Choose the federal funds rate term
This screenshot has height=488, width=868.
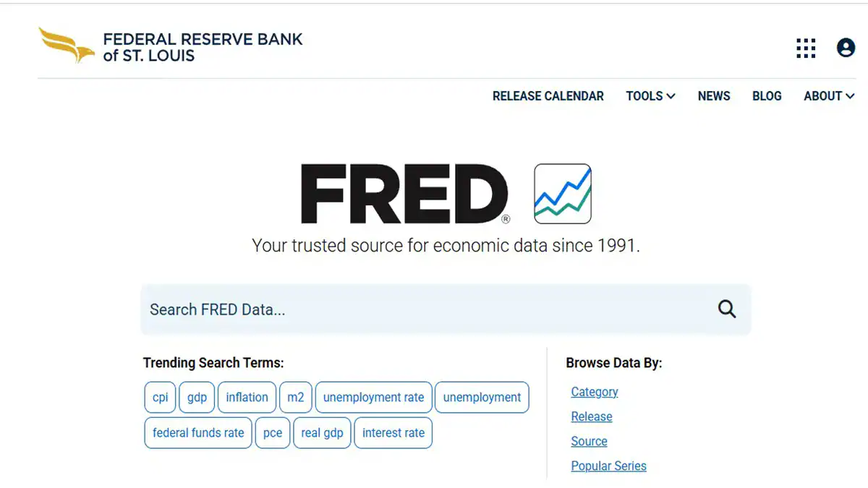point(197,432)
